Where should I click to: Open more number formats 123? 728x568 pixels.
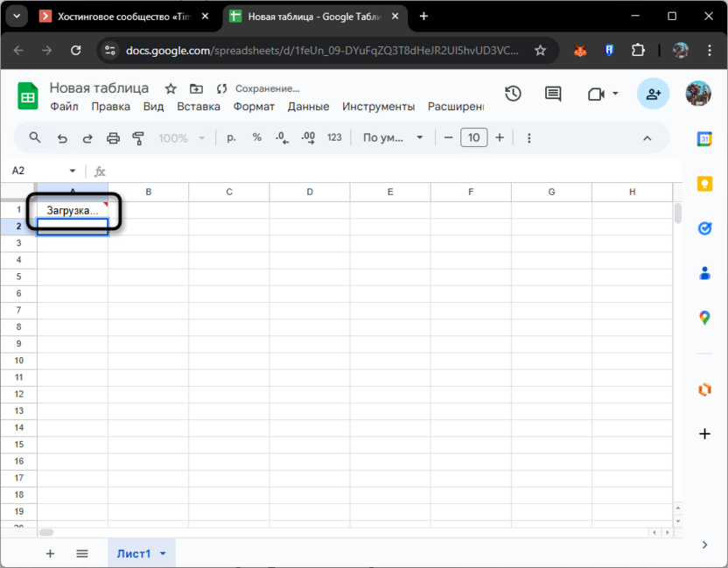pos(334,137)
